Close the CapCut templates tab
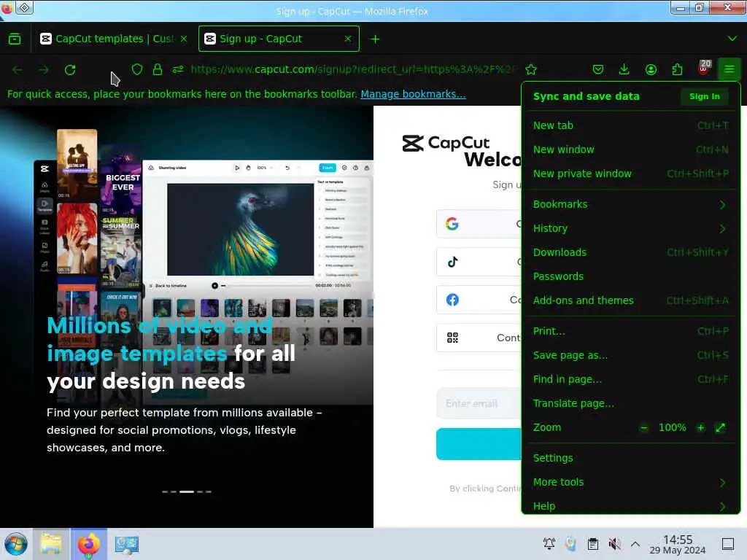 coord(184,39)
